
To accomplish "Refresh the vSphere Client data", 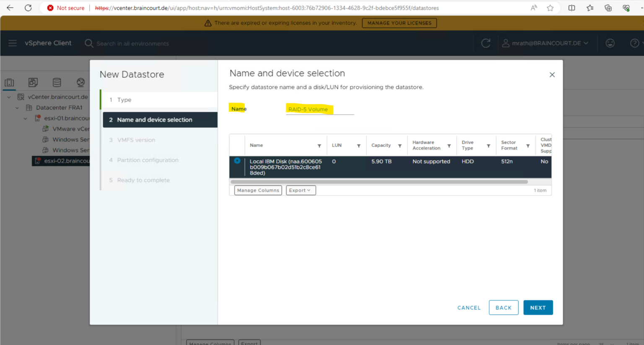I will coord(486,43).
